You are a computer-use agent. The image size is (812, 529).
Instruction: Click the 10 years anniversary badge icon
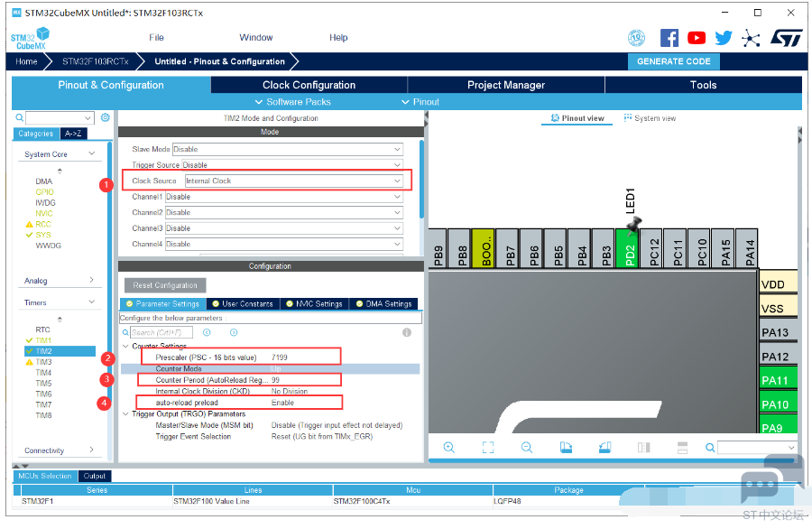[636, 38]
